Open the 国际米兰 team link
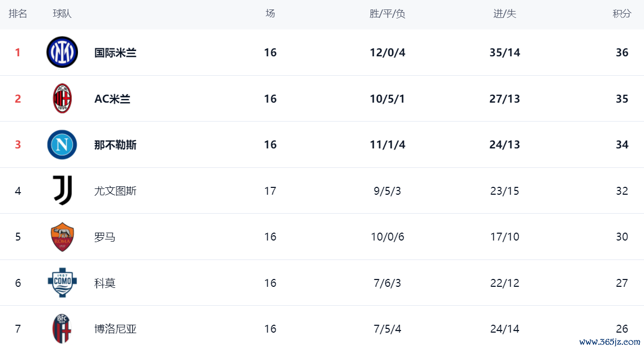 pyautogui.click(x=115, y=53)
